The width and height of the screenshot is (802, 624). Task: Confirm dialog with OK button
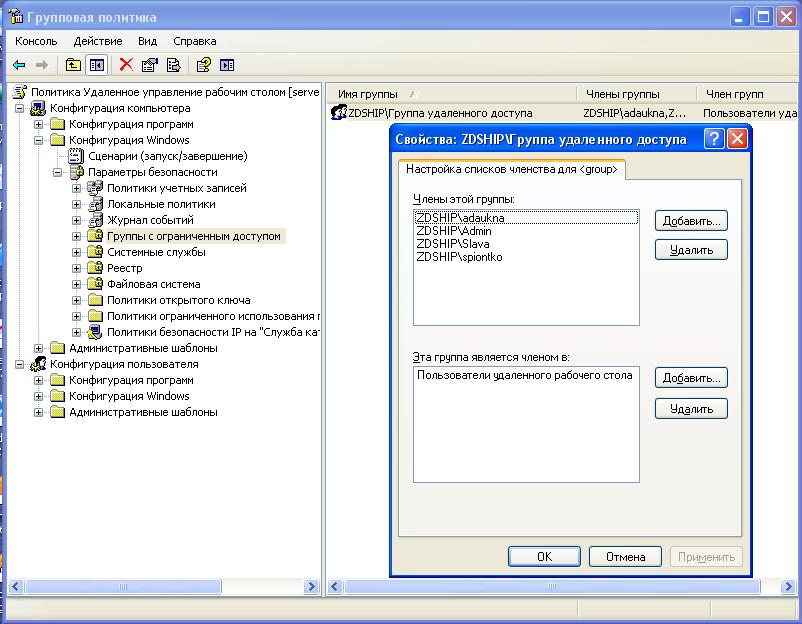[544, 556]
